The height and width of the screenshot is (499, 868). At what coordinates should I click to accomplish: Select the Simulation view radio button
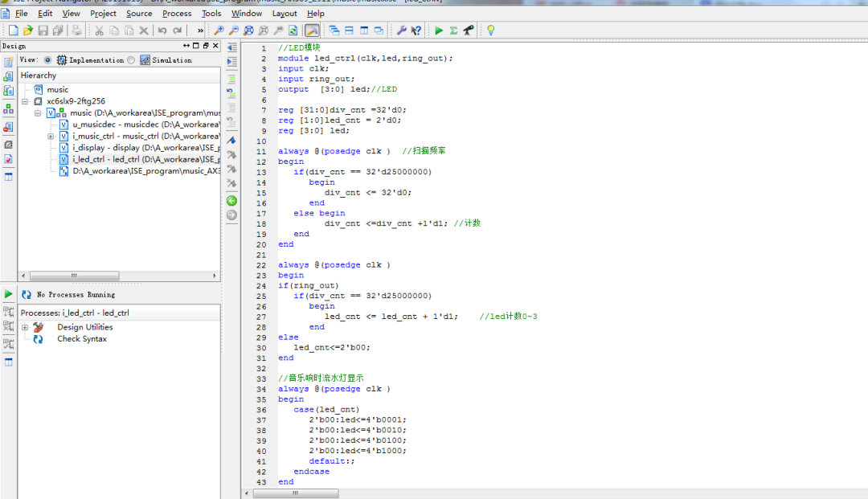[x=132, y=60]
